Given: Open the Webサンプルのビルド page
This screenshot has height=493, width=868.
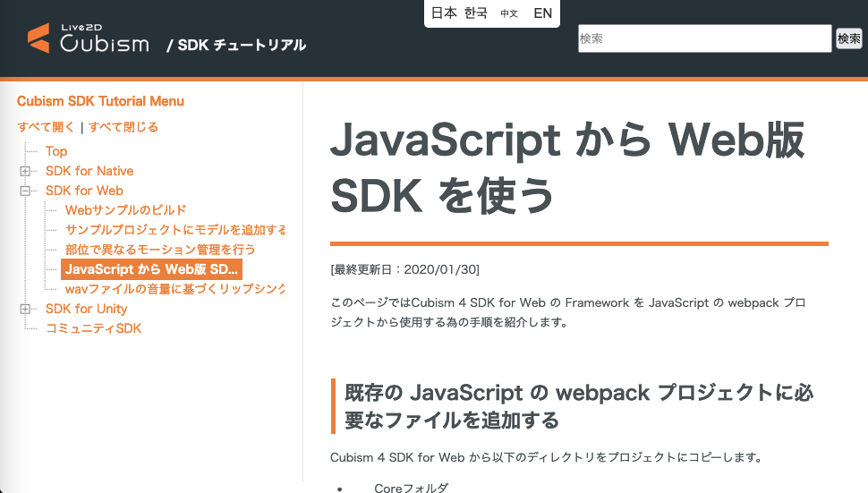Looking at the screenshot, I should tap(125, 210).
